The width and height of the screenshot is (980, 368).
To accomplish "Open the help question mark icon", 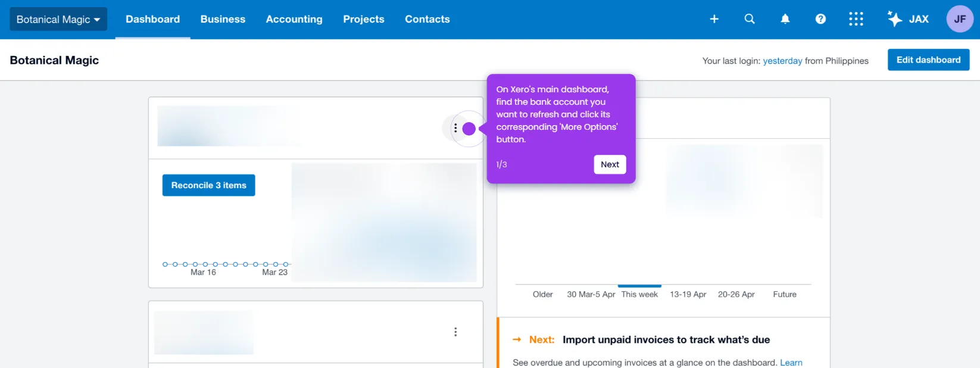I will click(x=820, y=19).
